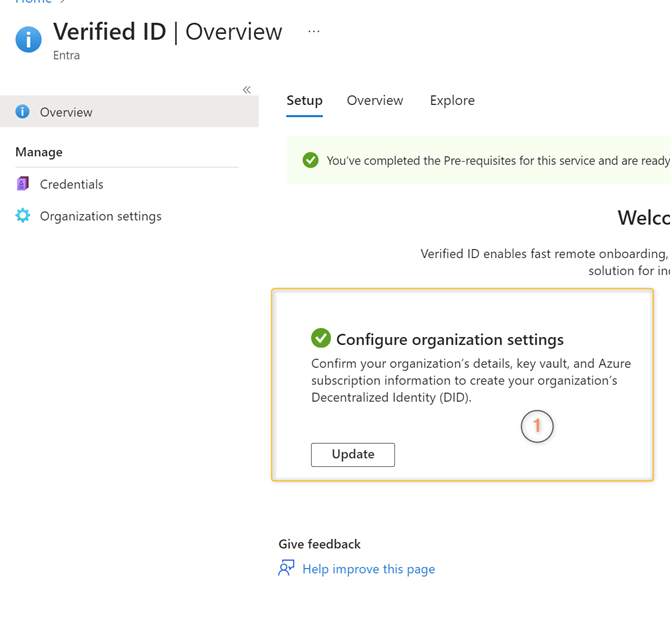Click the Configure organization settings heading
670x620 pixels.
[450, 340]
